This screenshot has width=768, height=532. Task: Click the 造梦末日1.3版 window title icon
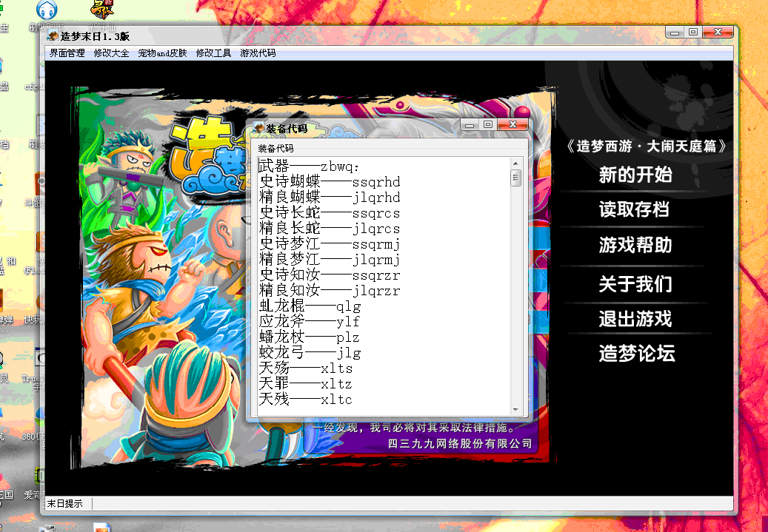coord(53,36)
